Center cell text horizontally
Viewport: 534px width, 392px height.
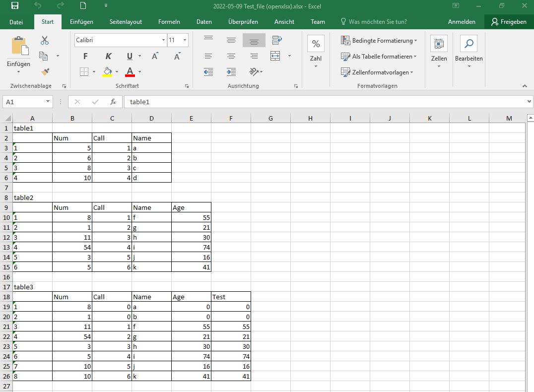[231, 56]
